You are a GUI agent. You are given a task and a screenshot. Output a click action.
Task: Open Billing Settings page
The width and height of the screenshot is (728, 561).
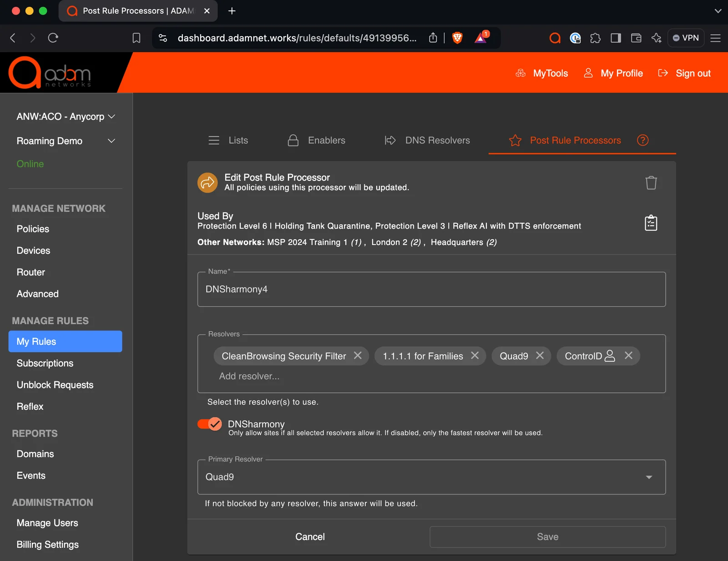tap(48, 545)
